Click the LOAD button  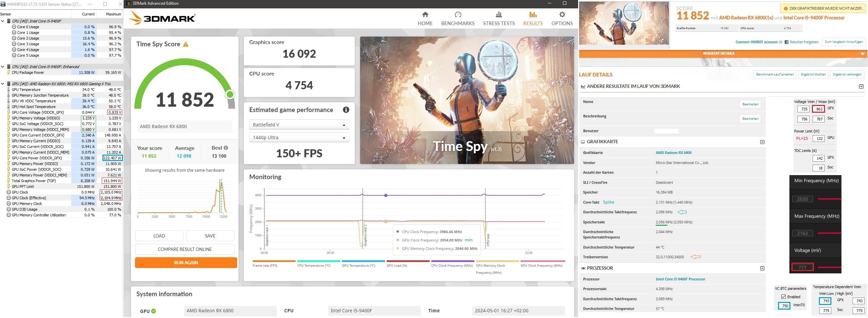coord(159,236)
